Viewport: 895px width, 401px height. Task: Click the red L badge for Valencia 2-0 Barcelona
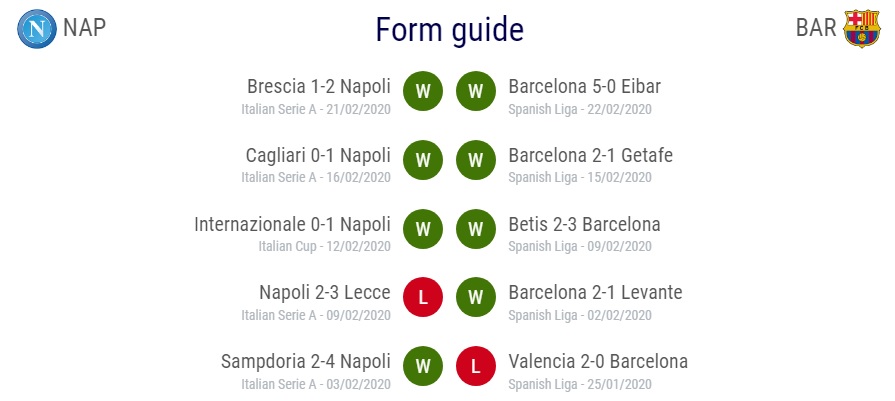(475, 366)
